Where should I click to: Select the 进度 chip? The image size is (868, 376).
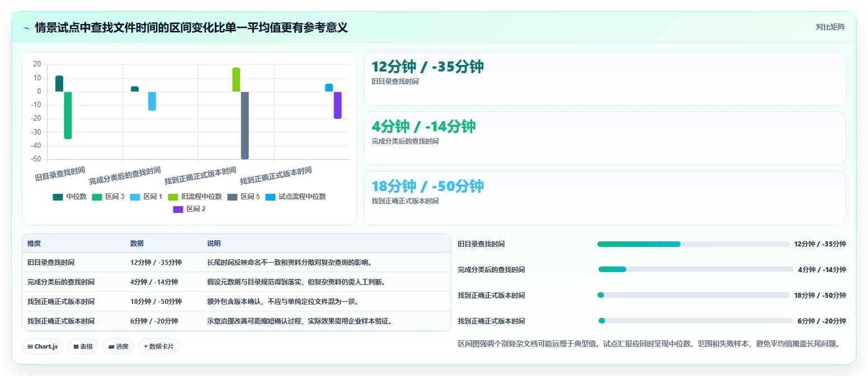[118, 346]
